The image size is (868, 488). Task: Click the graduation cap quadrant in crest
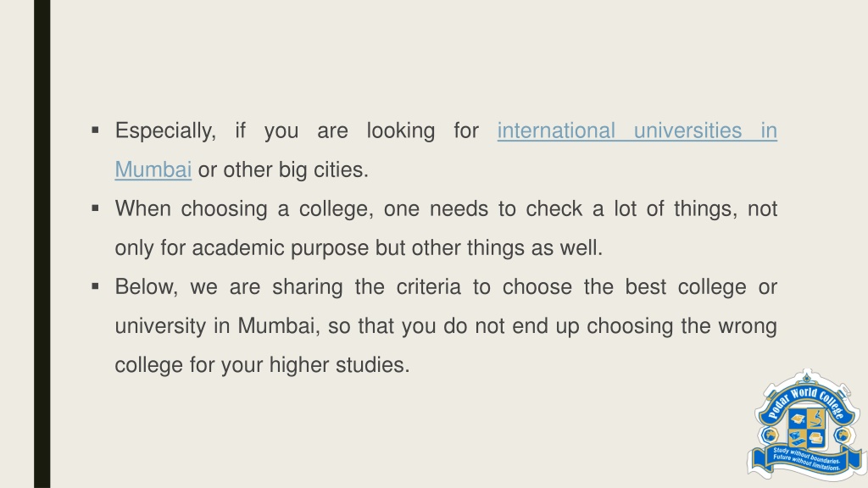[798, 419]
